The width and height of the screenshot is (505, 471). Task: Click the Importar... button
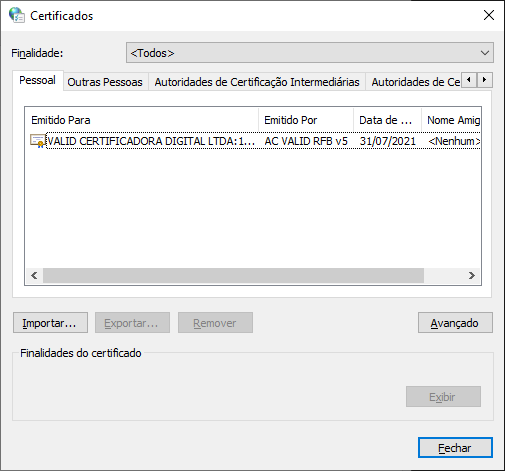click(x=50, y=323)
